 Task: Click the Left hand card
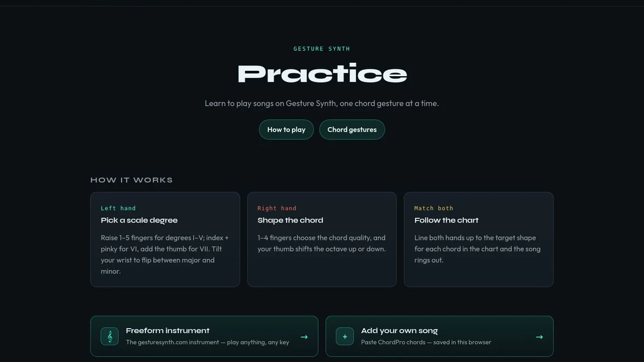(x=165, y=239)
